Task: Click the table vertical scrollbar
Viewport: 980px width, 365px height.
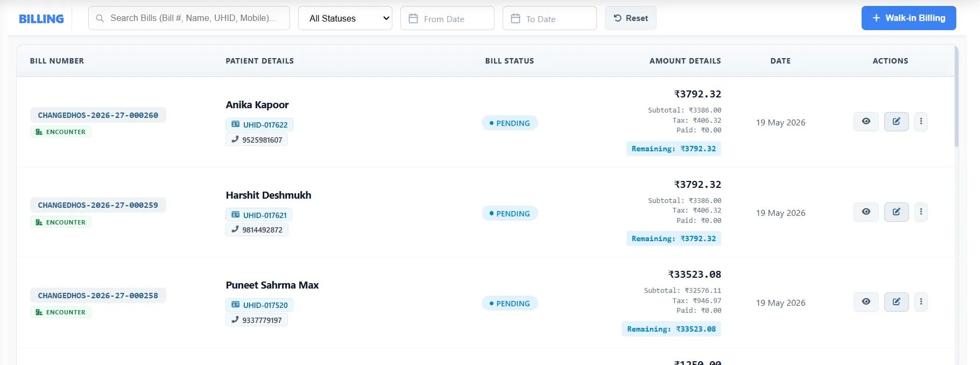Action: pos(956,97)
